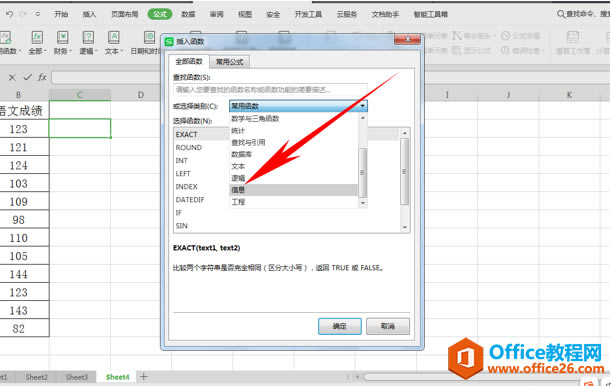The image size is (611, 386).
Task: Select INT in function list
Action: tap(182, 160)
